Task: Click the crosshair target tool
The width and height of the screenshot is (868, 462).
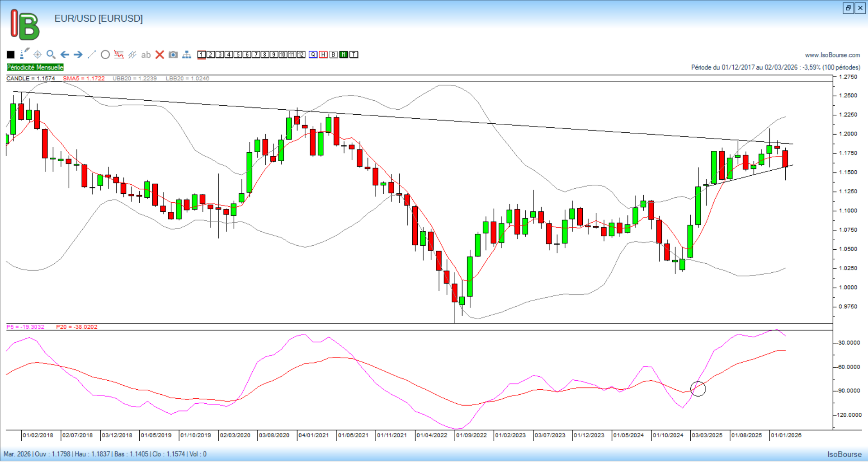Action: pyautogui.click(x=38, y=55)
